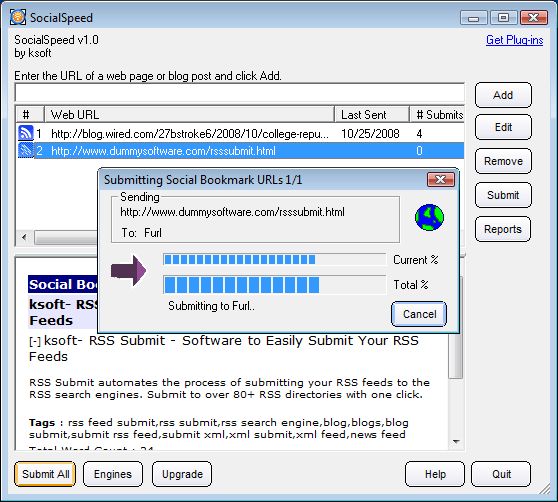558x502 pixels.
Task: Click the preview pane scroll down arrow
Action: click(x=456, y=442)
